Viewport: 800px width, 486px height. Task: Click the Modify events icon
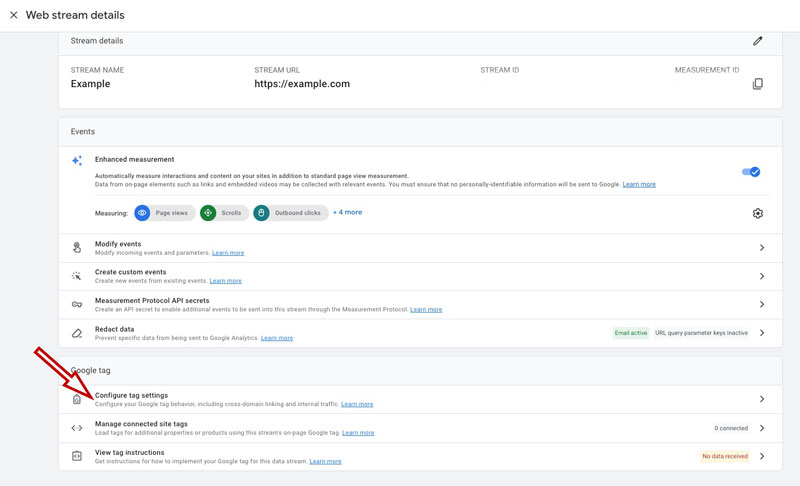tap(77, 248)
